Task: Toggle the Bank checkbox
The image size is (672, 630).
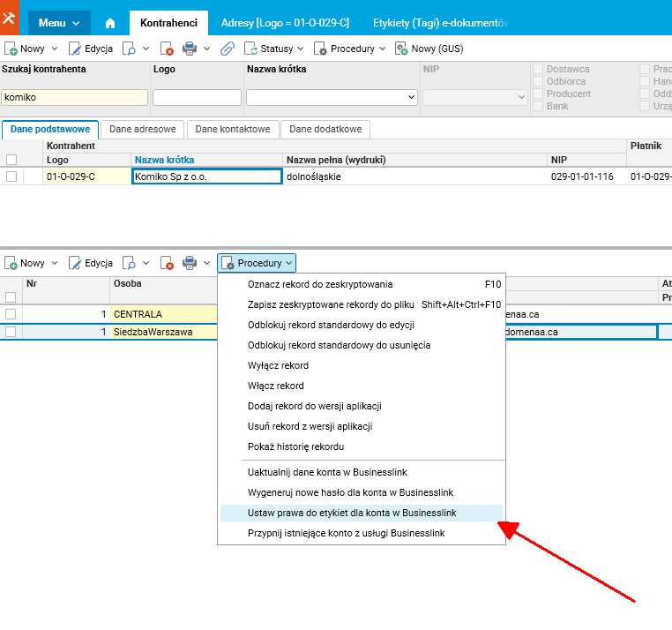Action: [x=538, y=107]
